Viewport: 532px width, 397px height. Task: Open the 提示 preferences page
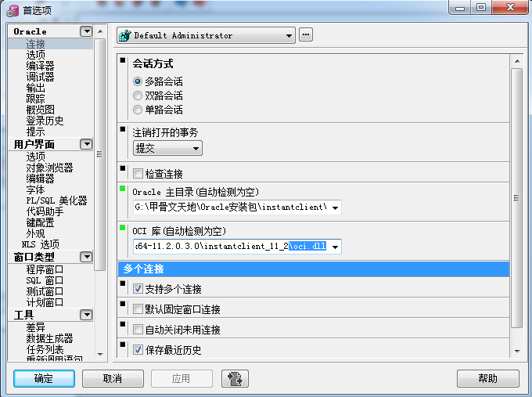coord(36,132)
